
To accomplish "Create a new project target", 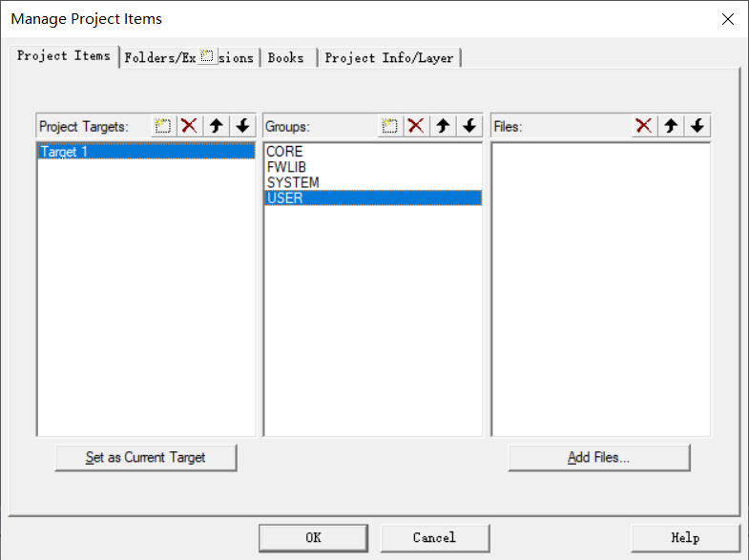I will tap(163, 126).
